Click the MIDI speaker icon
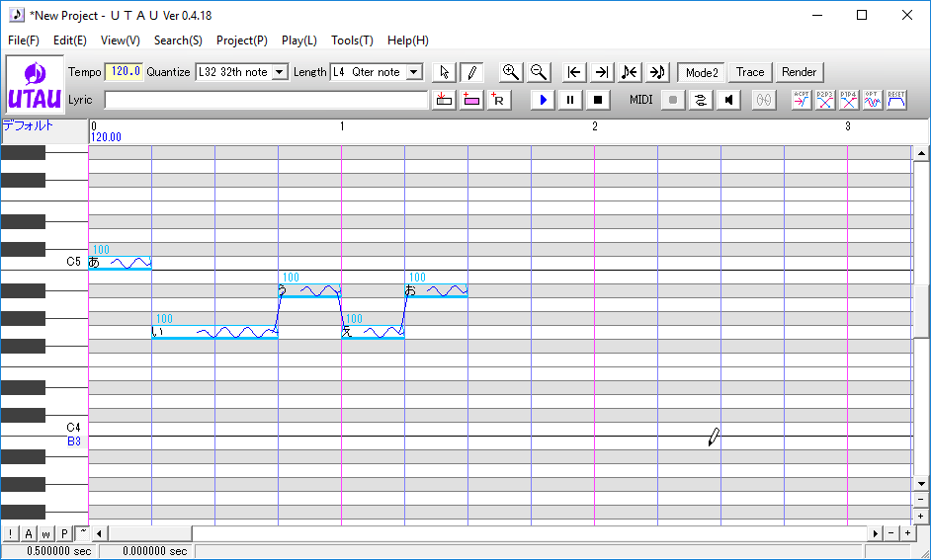 [x=728, y=100]
